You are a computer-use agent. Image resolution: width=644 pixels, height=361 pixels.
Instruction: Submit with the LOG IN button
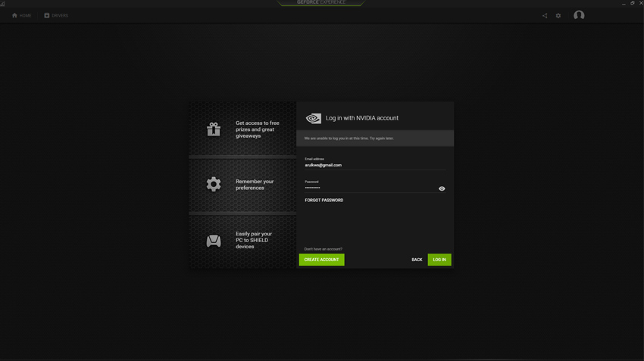tap(439, 260)
